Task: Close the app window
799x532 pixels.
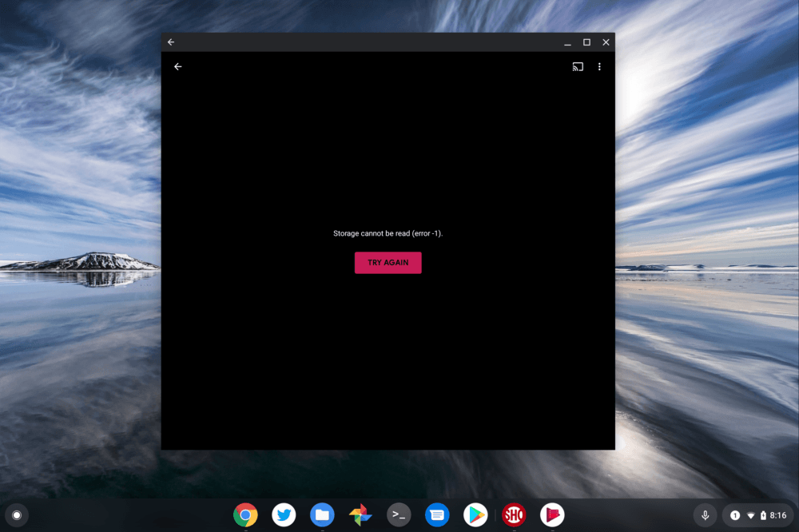Action: point(606,42)
